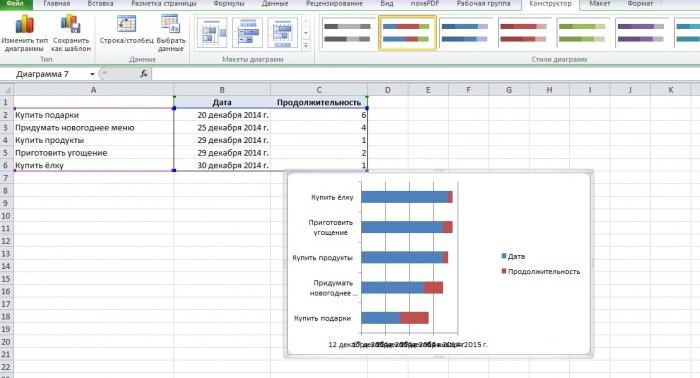Switch to the Конструктор tab
This screenshot has width=700, height=378.
[x=550, y=4]
